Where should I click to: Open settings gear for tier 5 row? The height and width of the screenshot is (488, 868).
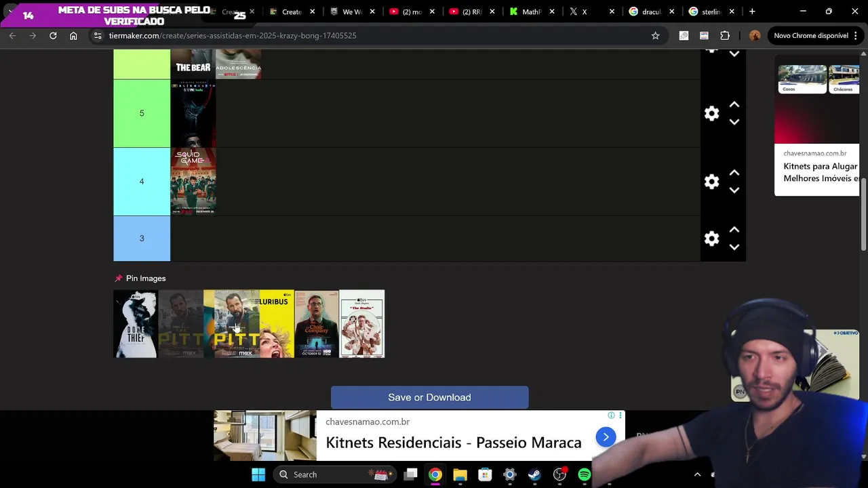pyautogui.click(x=711, y=114)
